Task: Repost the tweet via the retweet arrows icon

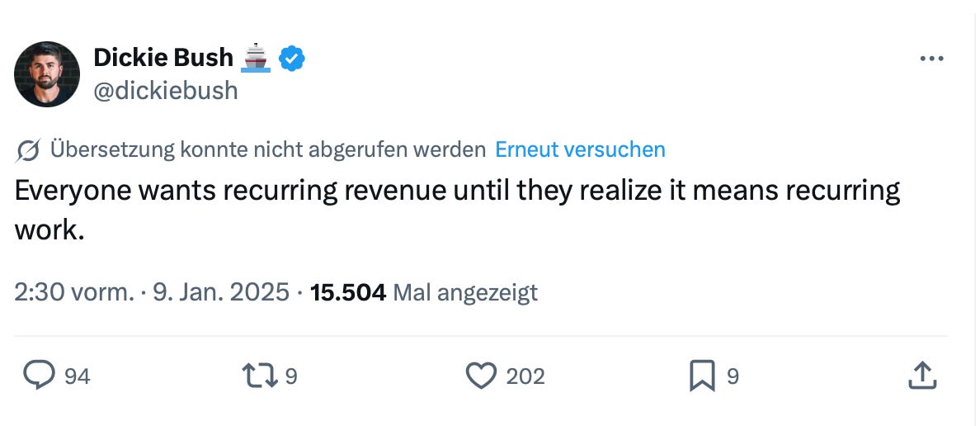Action: tap(259, 376)
